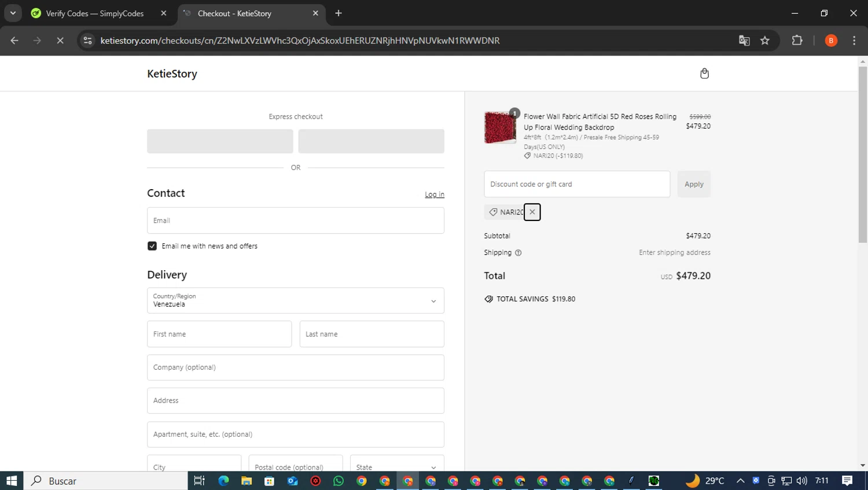Screen dimensions: 868x490
Task: Stop loading the page
Action: [x=60, y=40]
